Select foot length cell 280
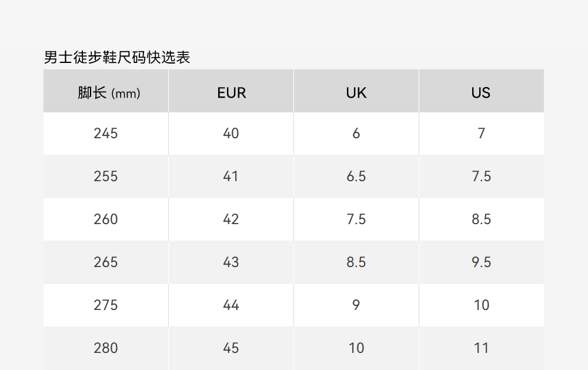This screenshot has height=370, width=588. coord(106,348)
